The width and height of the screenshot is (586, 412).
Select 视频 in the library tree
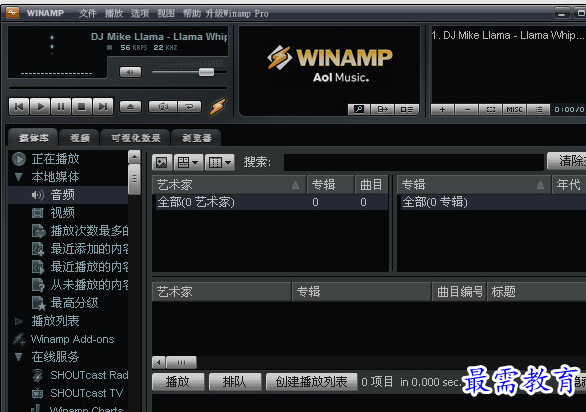(x=62, y=213)
